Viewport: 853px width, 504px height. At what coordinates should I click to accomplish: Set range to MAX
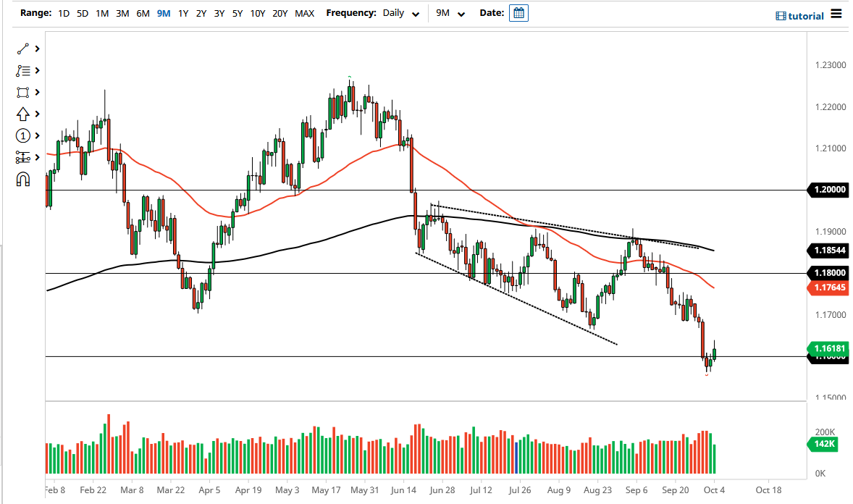[305, 13]
